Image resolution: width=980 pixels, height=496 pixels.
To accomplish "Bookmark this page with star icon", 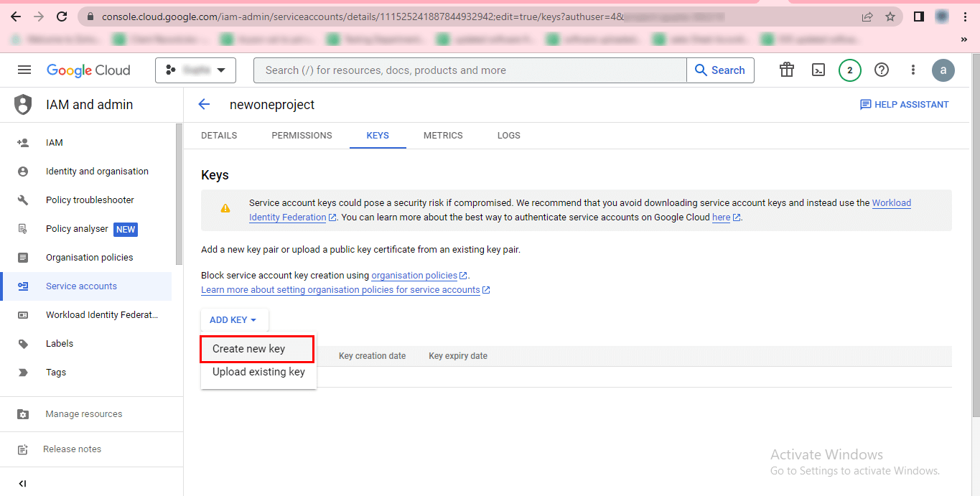I will click(890, 17).
